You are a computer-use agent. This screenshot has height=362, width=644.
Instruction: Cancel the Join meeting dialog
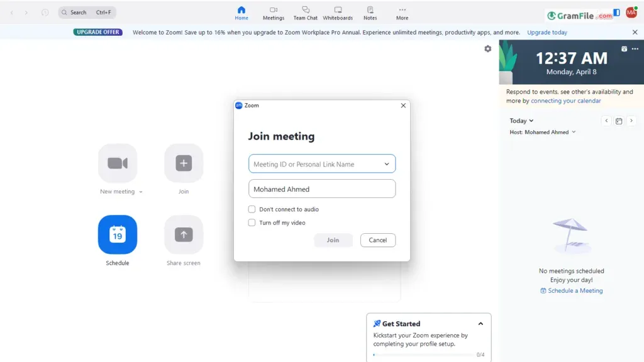pyautogui.click(x=378, y=240)
